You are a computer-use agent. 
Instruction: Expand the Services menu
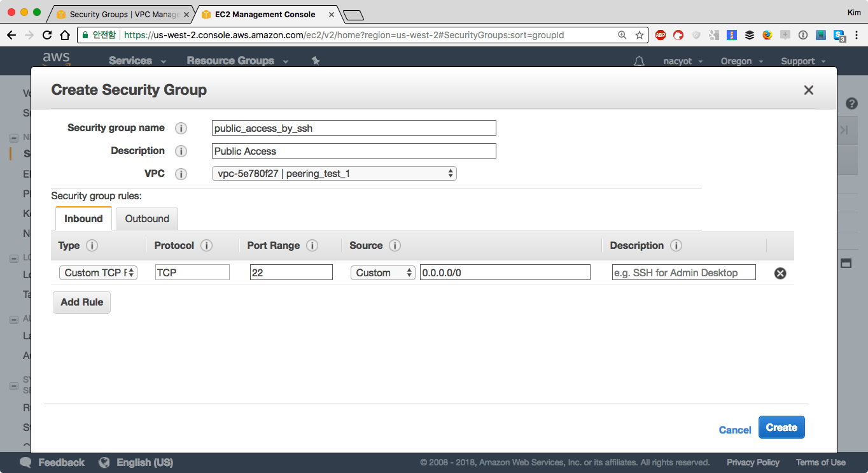click(x=137, y=61)
